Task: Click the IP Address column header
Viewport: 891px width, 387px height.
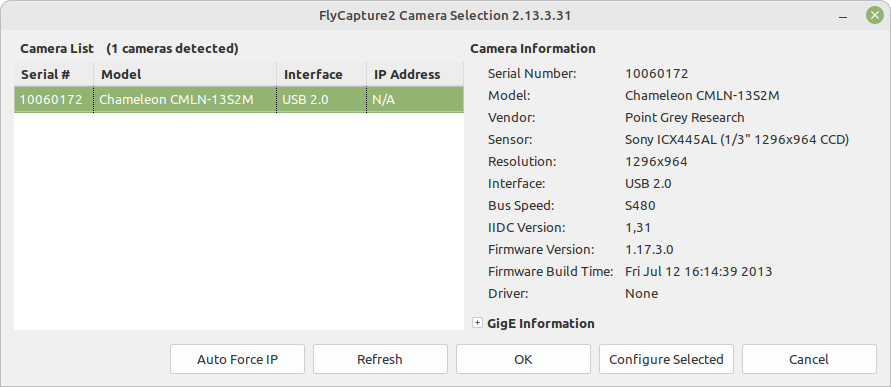Action: 415,74
